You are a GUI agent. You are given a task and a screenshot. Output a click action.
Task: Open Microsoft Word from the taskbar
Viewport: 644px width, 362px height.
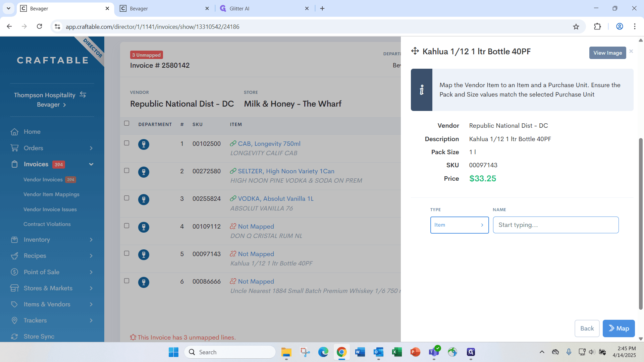(360, 352)
